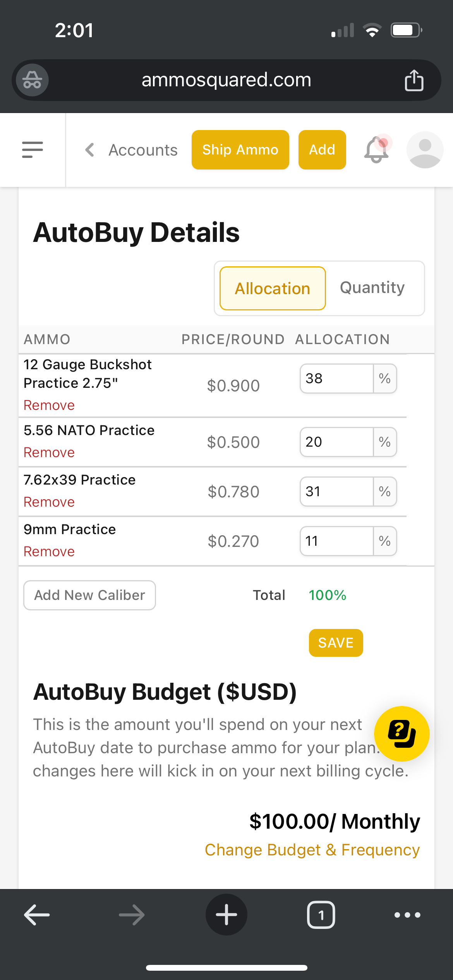Tap the notification bell icon
The height and width of the screenshot is (980, 453).
click(x=377, y=149)
